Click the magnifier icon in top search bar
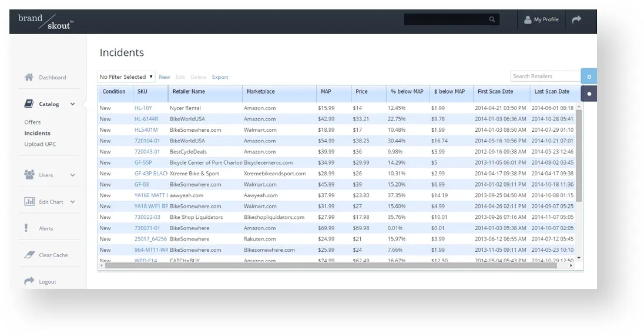The image size is (644, 336). pos(492,19)
